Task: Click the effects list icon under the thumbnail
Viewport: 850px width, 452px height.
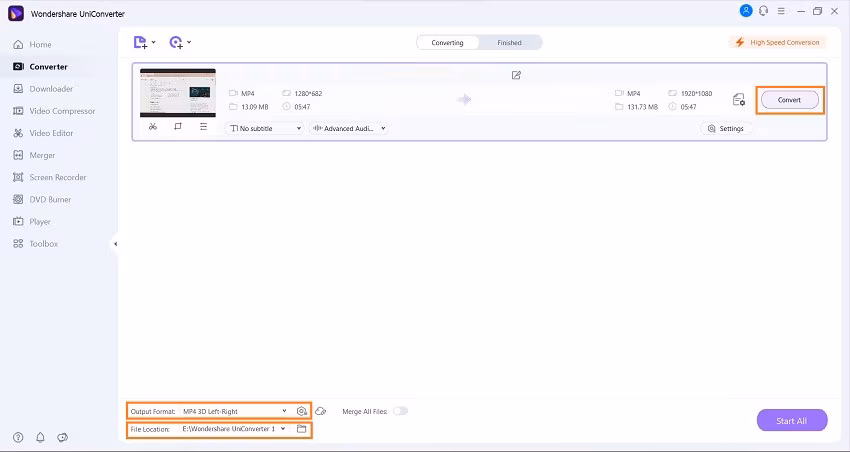Action: pos(203,126)
